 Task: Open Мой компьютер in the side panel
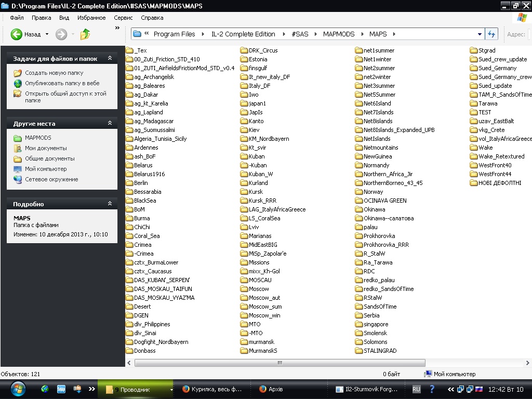(x=46, y=169)
